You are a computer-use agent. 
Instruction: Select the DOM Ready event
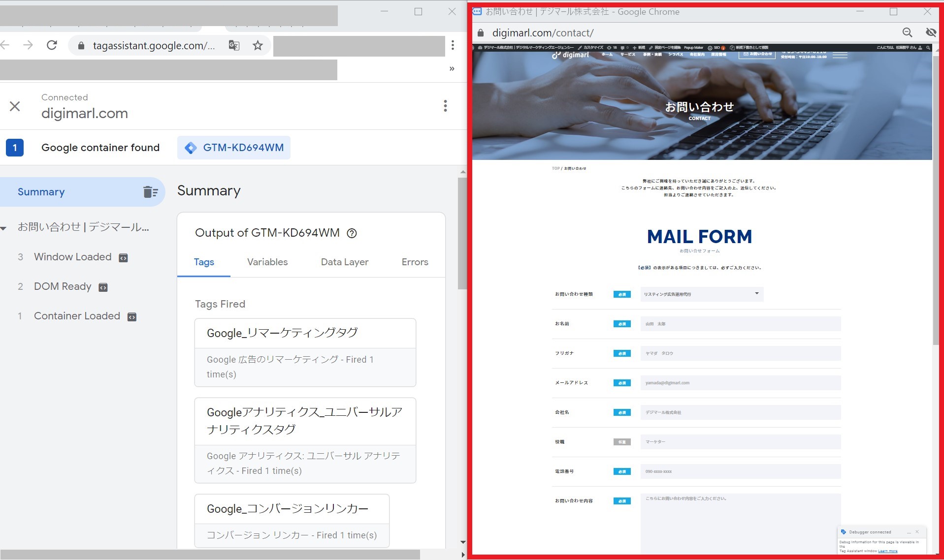pyautogui.click(x=63, y=286)
